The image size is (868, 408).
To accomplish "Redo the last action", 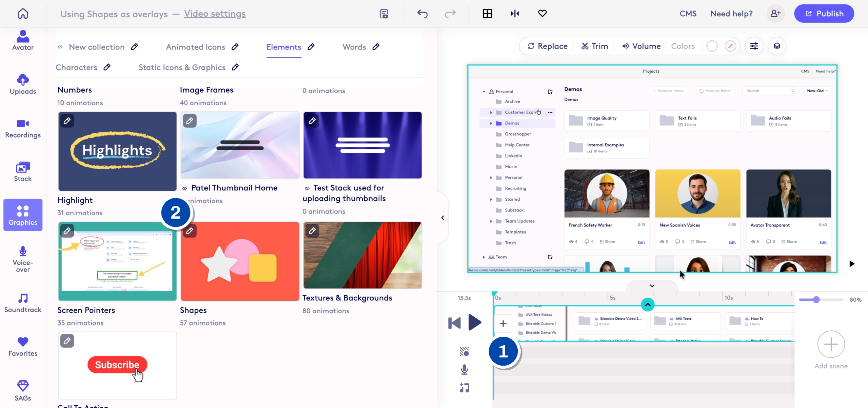I will [x=450, y=14].
